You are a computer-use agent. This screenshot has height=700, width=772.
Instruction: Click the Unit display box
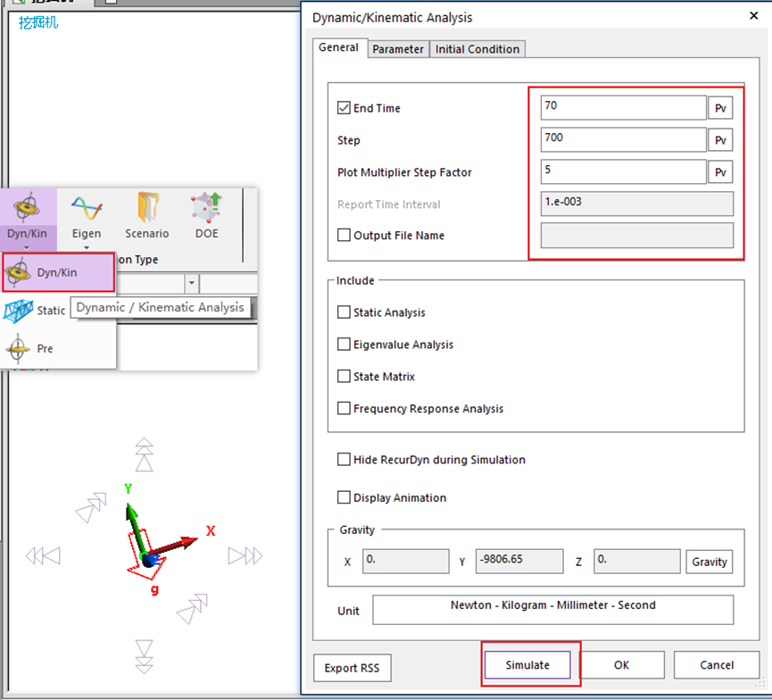[553, 610]
